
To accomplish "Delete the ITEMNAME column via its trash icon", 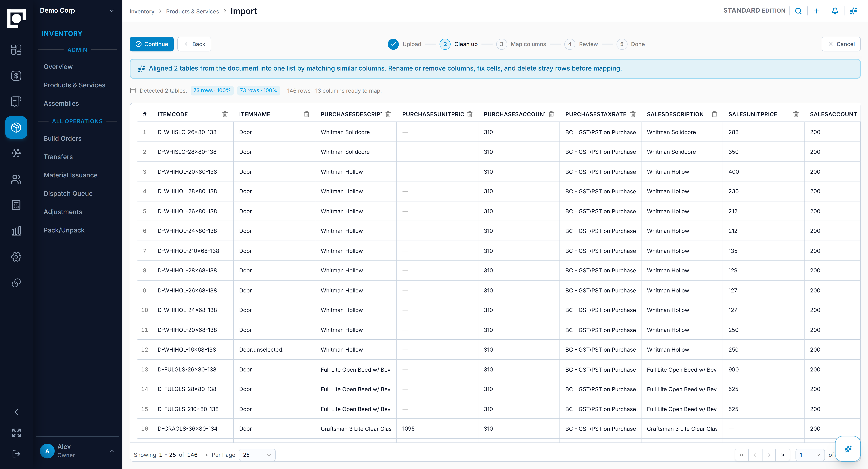I will click(x=307, y=114).
